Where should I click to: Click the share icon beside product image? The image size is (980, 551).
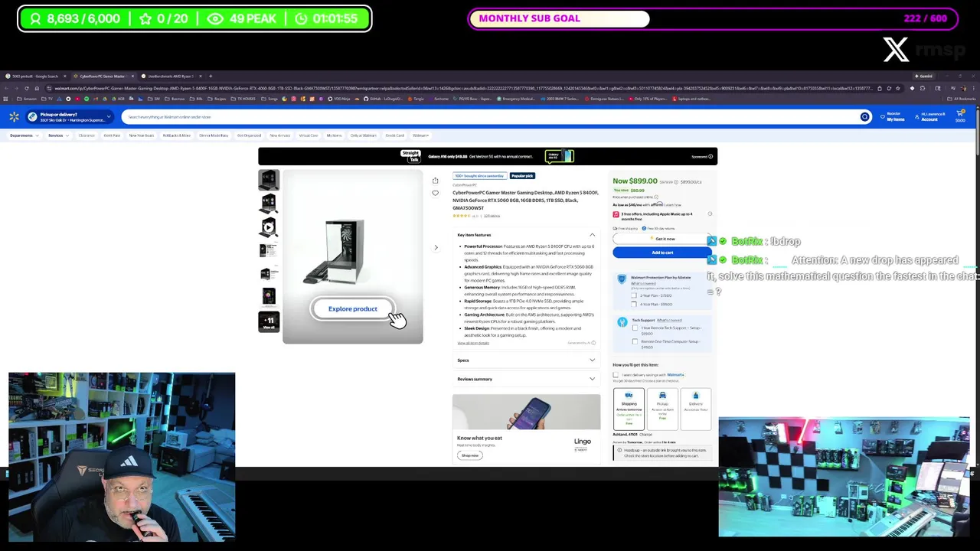435,181
